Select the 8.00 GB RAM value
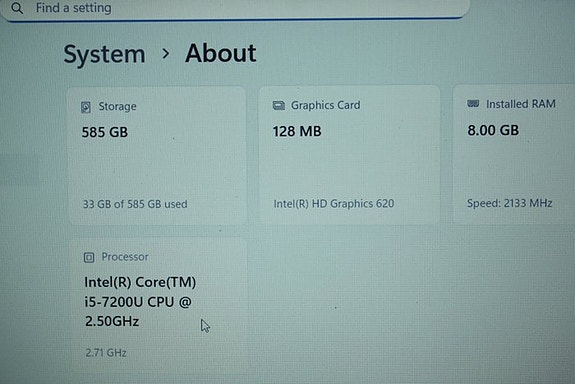Viewport: 575px width, 384px height. pyautogui.click(x=493, y=130)
